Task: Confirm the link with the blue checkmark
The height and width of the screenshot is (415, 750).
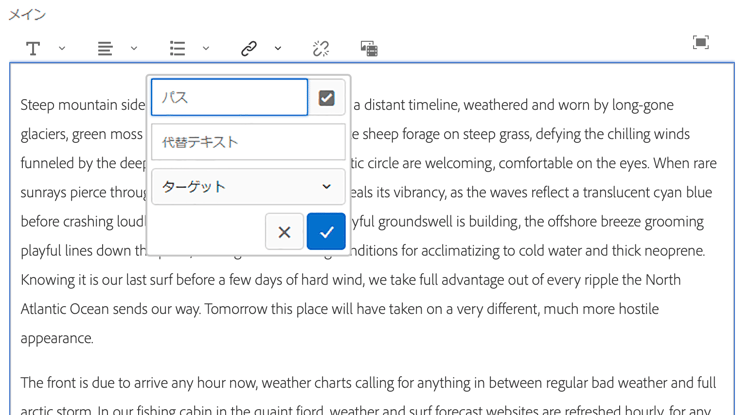Action: (326, 232)
